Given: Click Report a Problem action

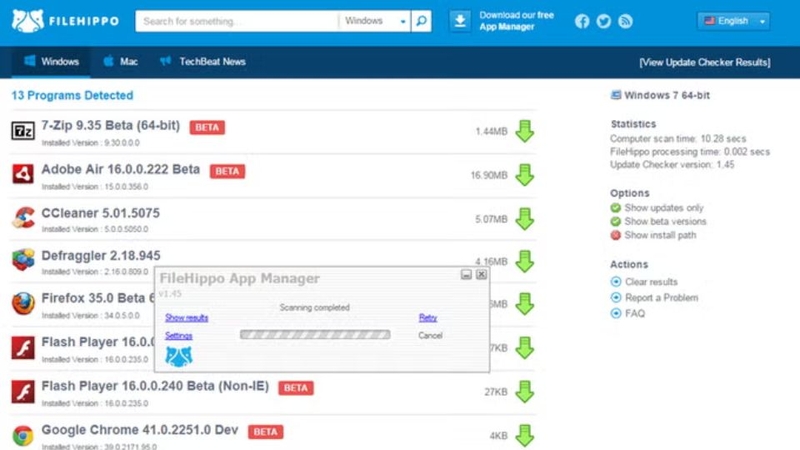Looking at the screenshot, I should tap(655, 297).
